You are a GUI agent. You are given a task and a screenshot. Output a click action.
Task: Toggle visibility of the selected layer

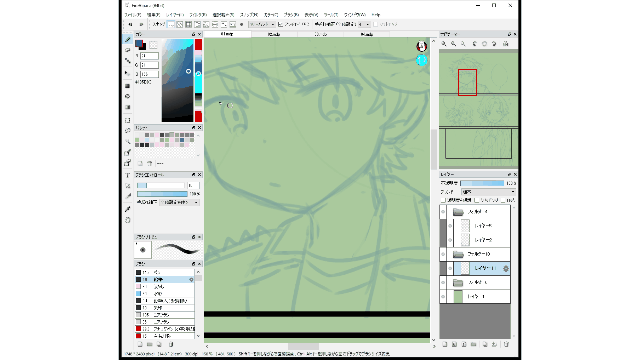(x=450, y=269)
